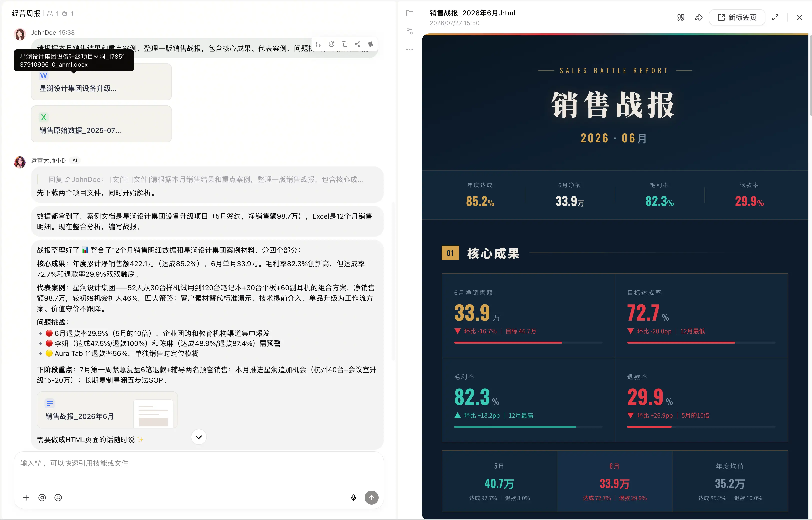Open the folder icon in side panel
The image size is (812, 520).
[x=409, y=13]
